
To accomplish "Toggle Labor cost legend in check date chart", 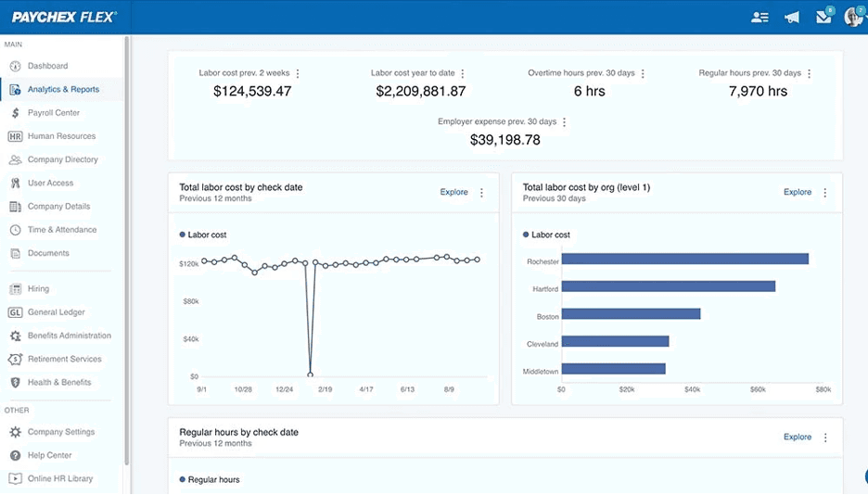I will click(x=203, y=235).
